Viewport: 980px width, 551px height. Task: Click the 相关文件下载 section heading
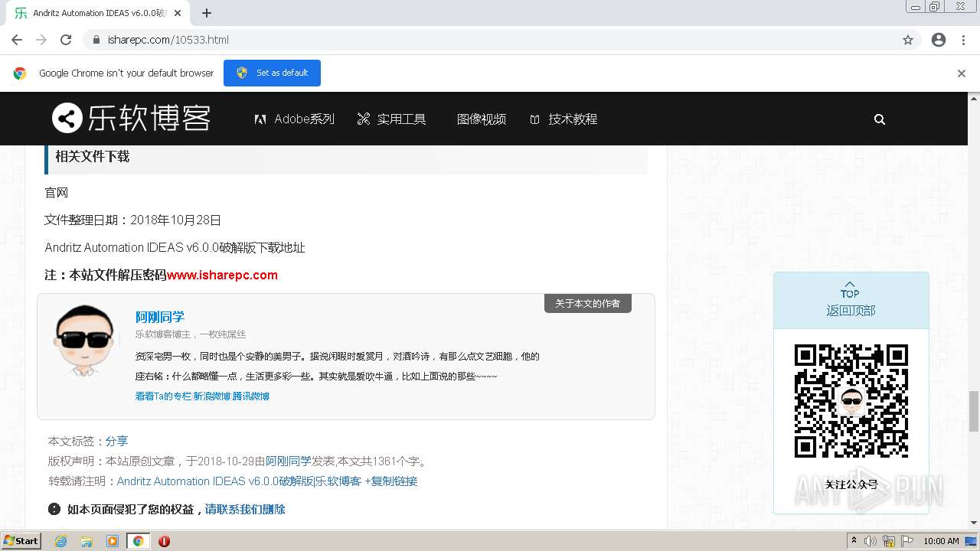(x=92, y=156)
